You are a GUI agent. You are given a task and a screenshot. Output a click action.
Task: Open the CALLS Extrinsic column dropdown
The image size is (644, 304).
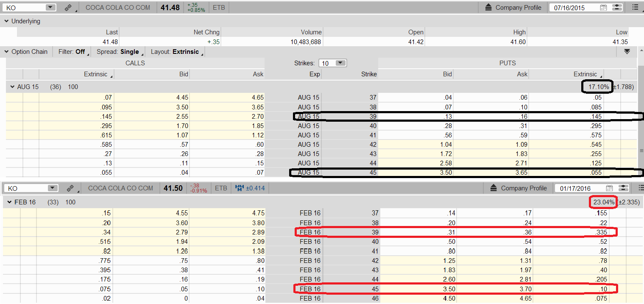point(98,74)
